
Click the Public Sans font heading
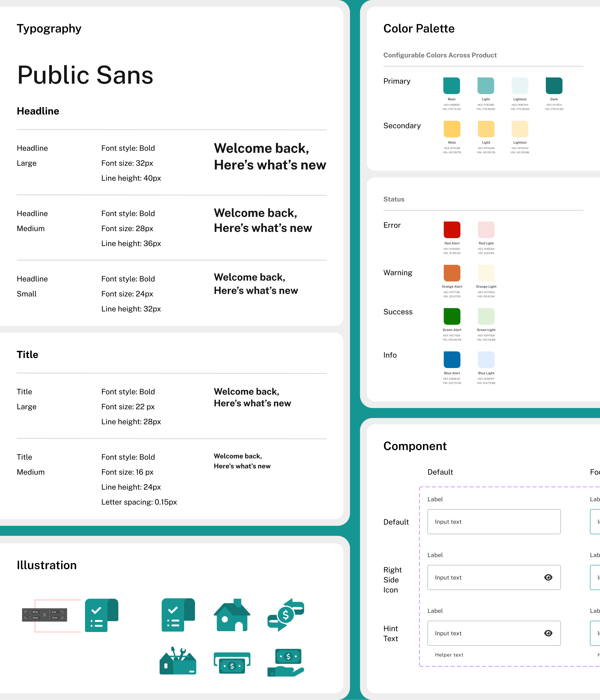tap(85, 75)
